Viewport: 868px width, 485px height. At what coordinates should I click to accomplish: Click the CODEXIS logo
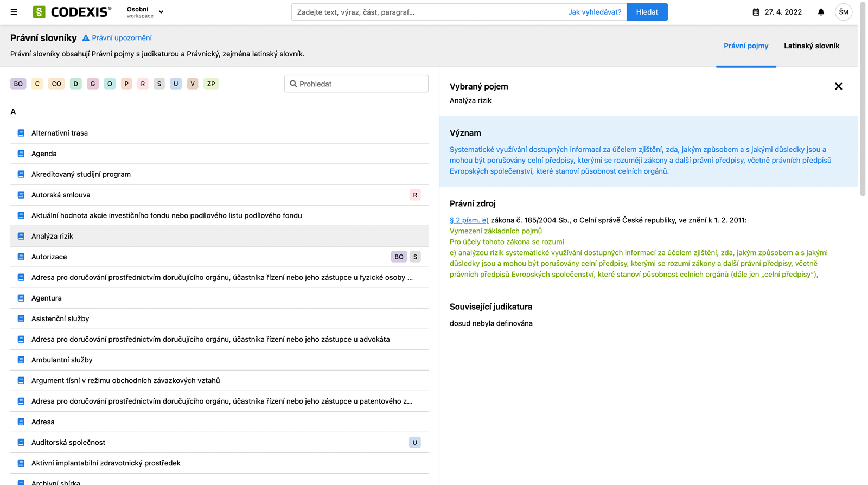(72, 12)
